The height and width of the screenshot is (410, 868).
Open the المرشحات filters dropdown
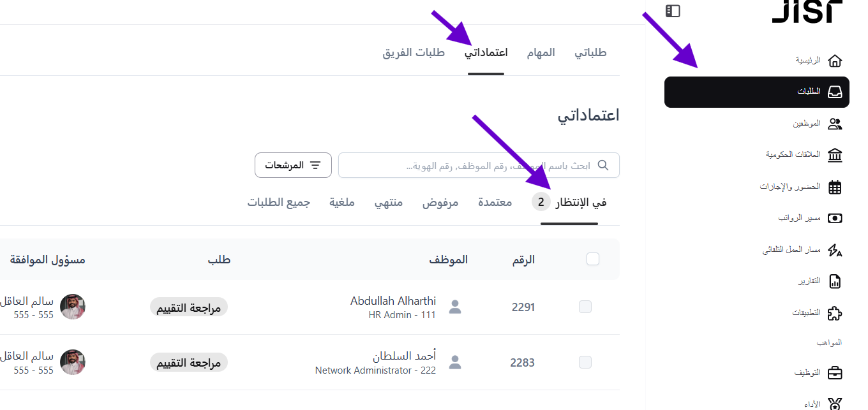click(x=294, y=165)
